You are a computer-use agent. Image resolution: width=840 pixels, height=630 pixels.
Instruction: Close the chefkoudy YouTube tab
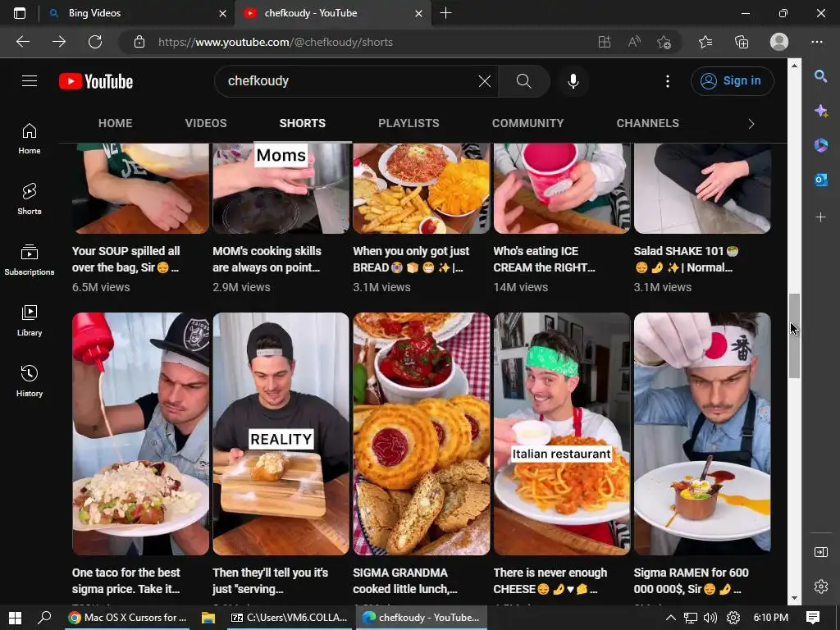[419, 13]
